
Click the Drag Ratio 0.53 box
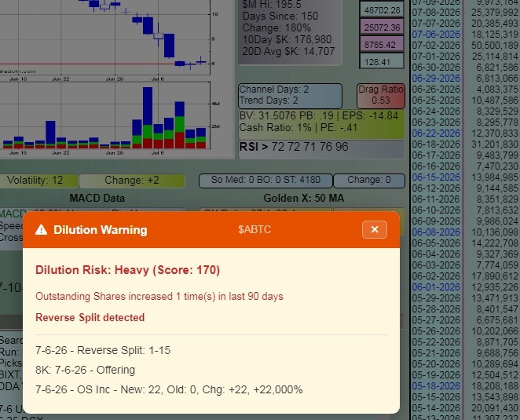(x=381, y=96)
